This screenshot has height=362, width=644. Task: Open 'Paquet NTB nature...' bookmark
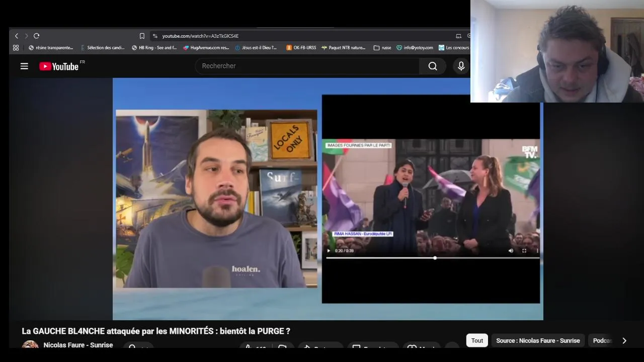tap(343, 48)
